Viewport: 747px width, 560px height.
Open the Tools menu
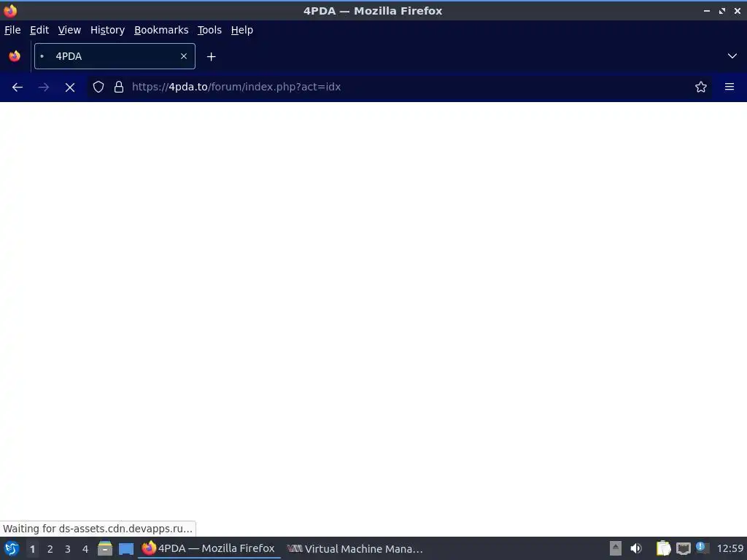[209, 30]
